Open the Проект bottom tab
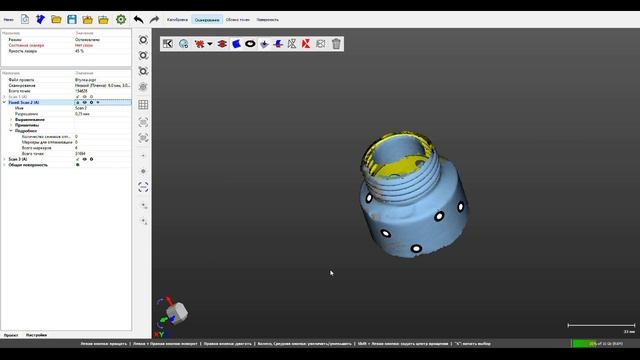Viewport: 640px width, 360px height. (11, 335)
